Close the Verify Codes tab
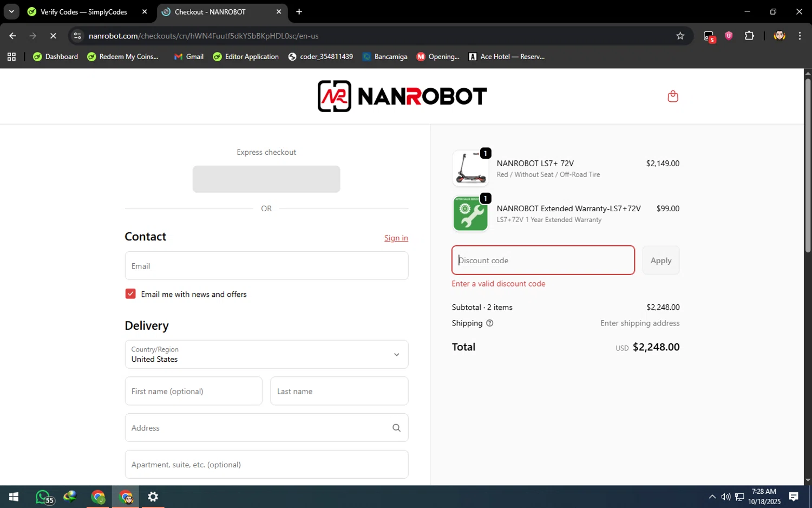This screenshot has height=508, width=812. [145, 11]
